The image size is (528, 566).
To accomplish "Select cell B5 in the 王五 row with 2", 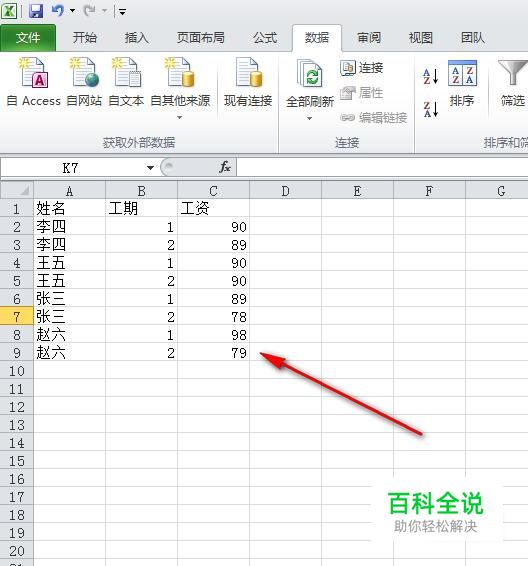I will pos(141,280).
